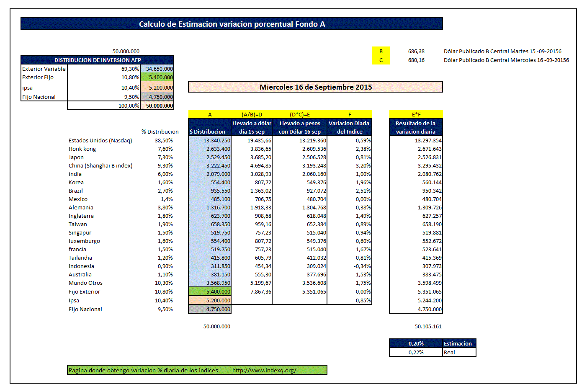
Task: Click the China index variation 3,20%
Action: pyautogui.click(x=363, y=166)
